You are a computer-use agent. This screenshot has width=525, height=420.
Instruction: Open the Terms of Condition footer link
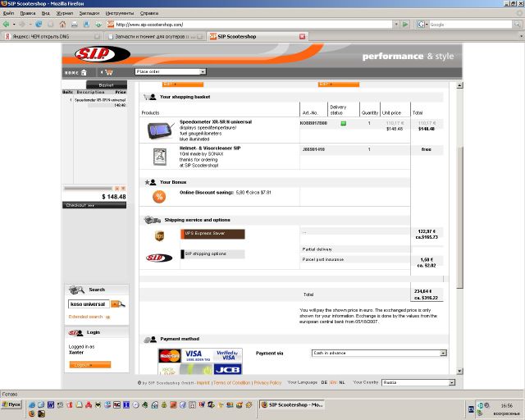pos(231,382)
